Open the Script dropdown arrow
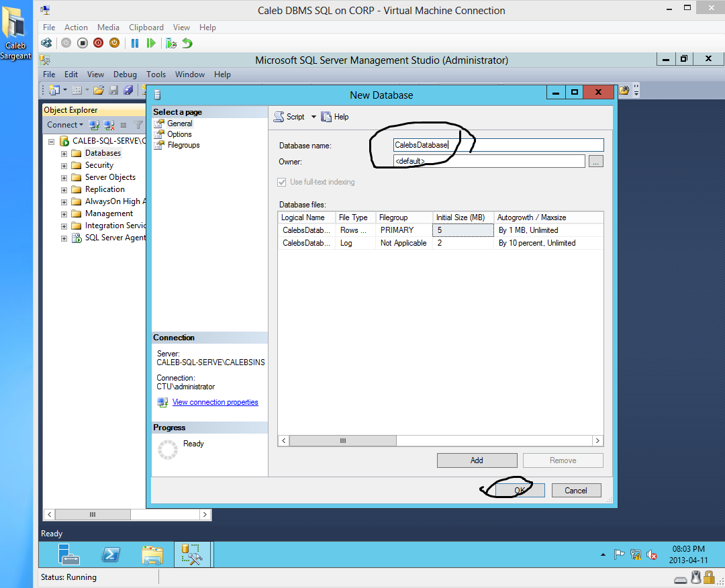Image resolution: width=725 pixels, height=588 pixels. [x=313, y=117]
